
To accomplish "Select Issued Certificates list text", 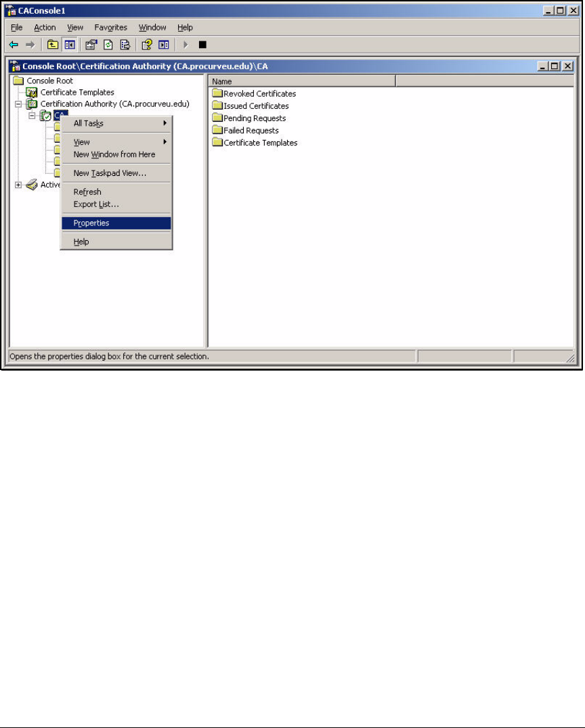I will (x=256, y=106).
